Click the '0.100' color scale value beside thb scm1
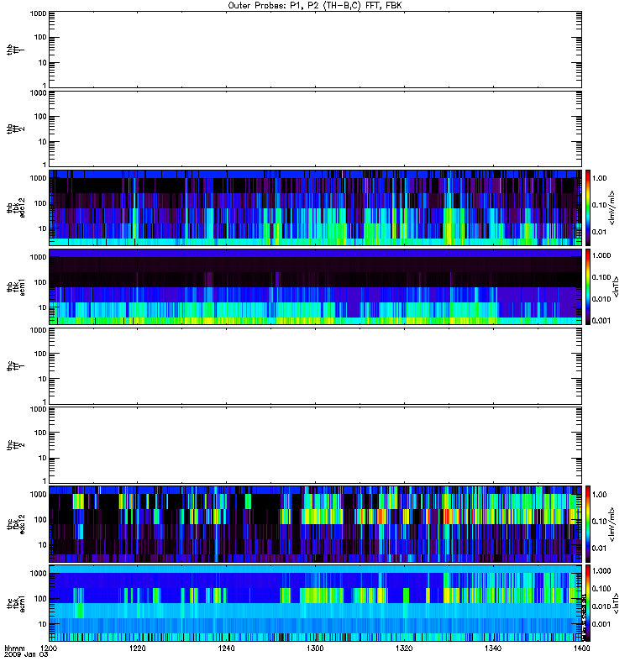This screenshot has width=630, height=672. [x=601, y=277]
